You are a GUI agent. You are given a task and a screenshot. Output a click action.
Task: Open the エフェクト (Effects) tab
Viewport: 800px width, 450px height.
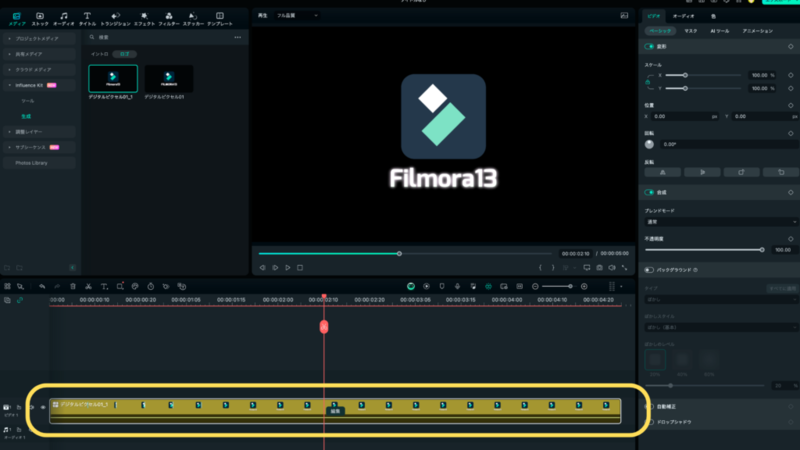tap(144, 19)
